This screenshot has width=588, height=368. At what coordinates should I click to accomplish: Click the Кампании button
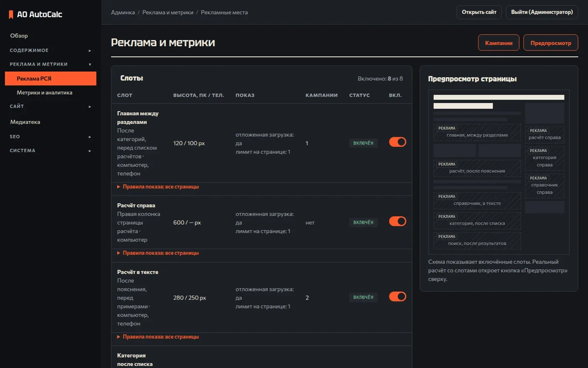[x=499, y=43]
